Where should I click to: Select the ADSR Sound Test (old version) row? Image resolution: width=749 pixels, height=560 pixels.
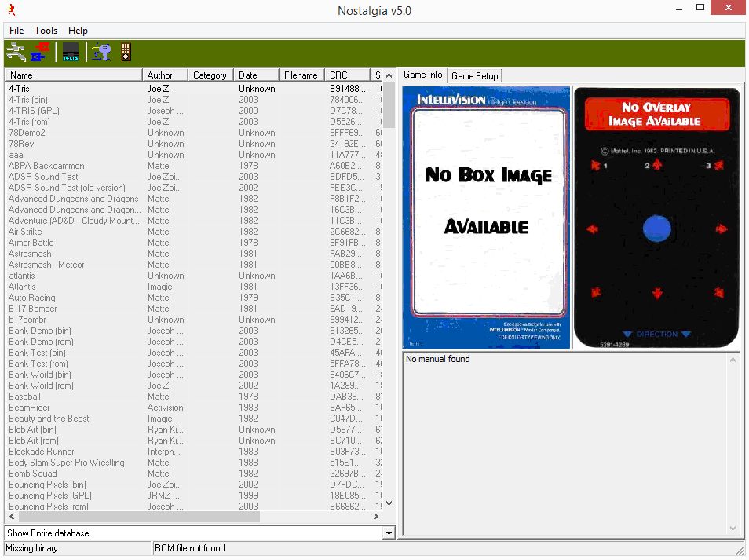pos(195,188)
